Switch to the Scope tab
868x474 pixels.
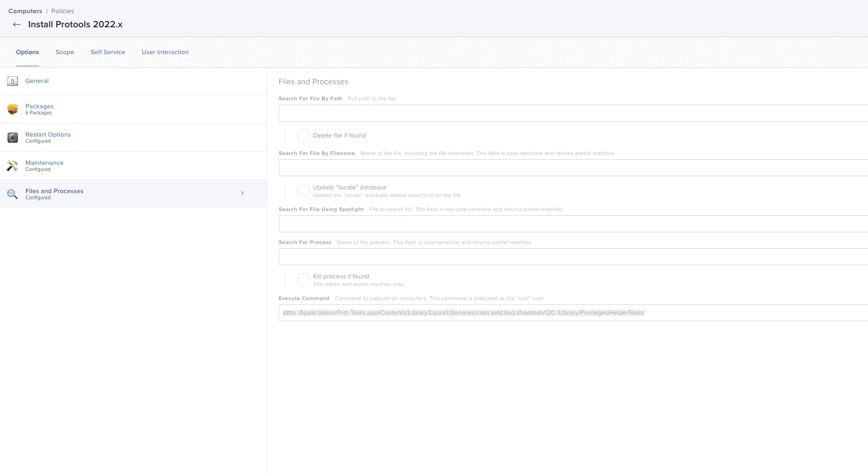pyautogui.click(x=65, y=52)
